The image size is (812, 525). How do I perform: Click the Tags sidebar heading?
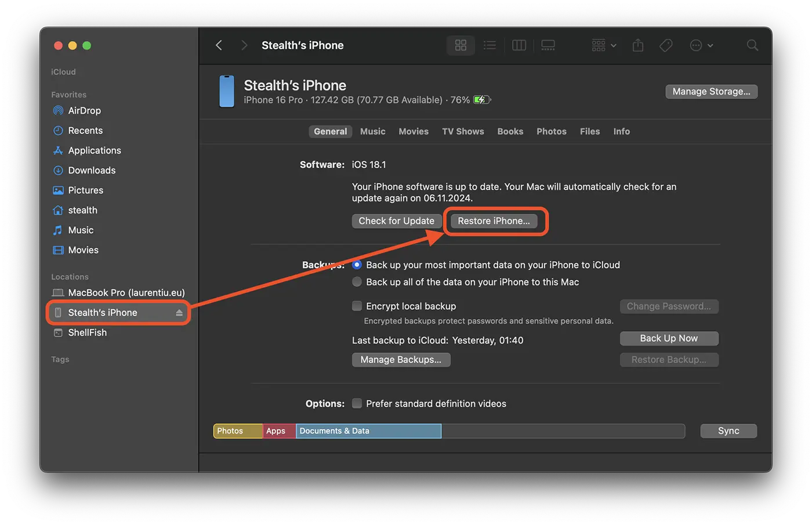tap(60, 359)
